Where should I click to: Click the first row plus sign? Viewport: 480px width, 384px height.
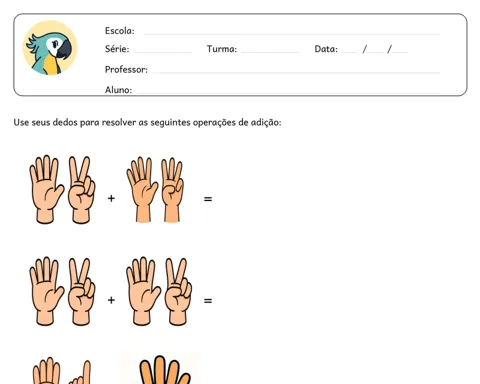click(x=111, y=199)
